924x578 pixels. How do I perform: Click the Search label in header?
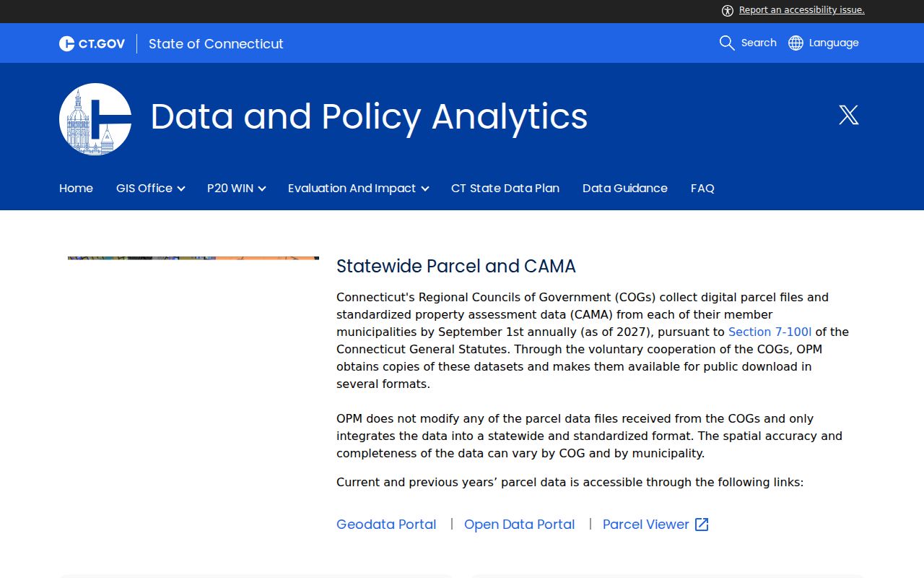click(x=759, y=43)
